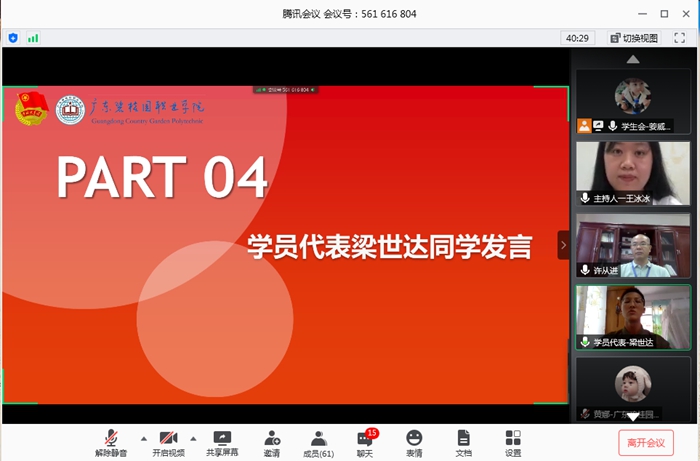Start screen sharing via 共享屏幕
Viewport: 700px width, 461px height.
coord(222,443)
